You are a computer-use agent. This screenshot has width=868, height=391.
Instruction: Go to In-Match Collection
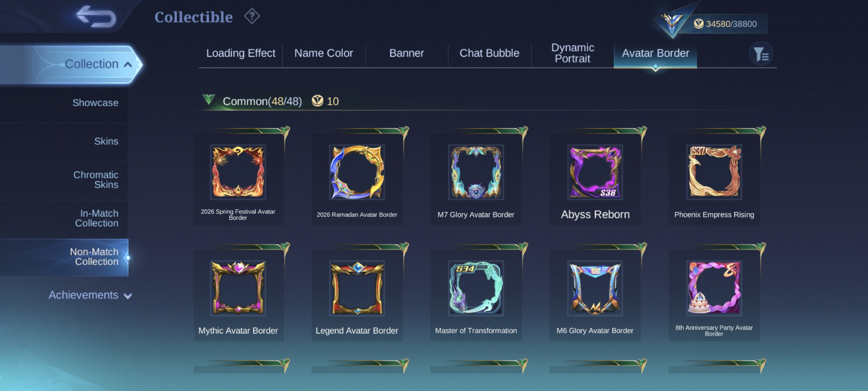coord(97,218)
